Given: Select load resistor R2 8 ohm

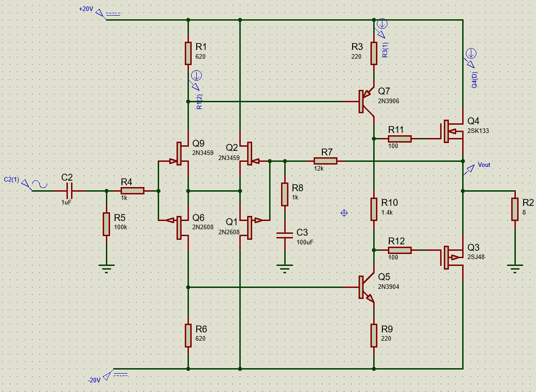Looking at the screenshot, I should click(515, 209).
